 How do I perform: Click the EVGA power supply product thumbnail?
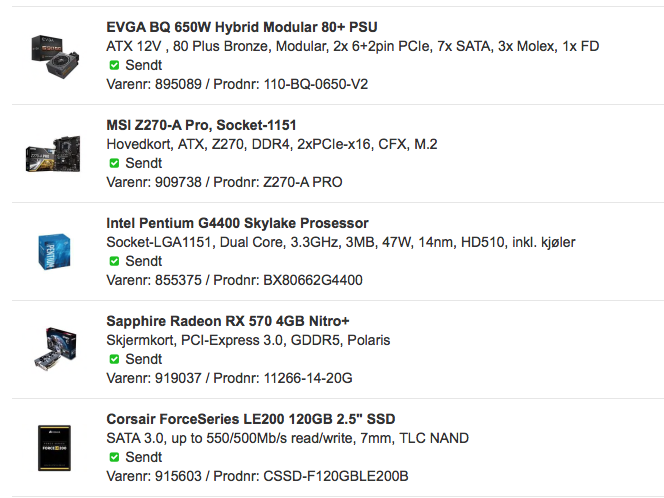click(x=55, y=56)
